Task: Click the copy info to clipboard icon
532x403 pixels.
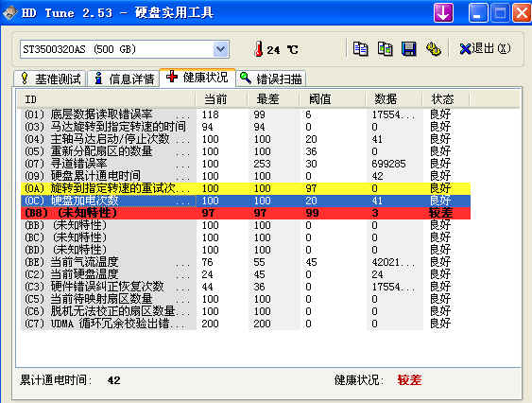Action: 360,49
